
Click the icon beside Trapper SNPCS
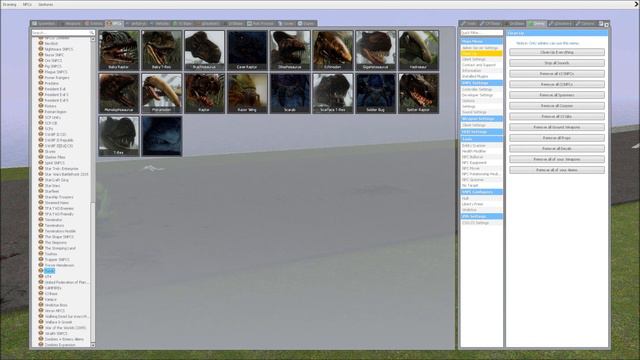(41, 259)
